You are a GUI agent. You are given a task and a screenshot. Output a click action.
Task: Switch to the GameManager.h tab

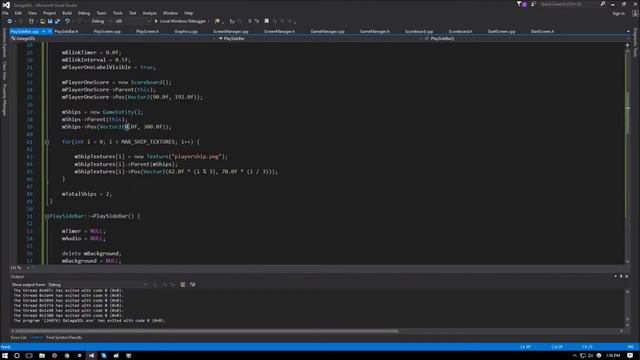pyautogui.click(x=375, y=31)
